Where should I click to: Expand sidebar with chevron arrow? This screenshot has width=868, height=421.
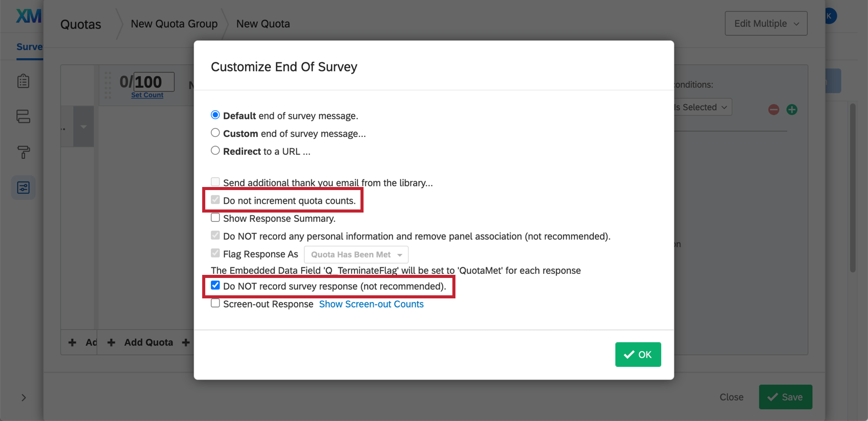click(23, 397)
